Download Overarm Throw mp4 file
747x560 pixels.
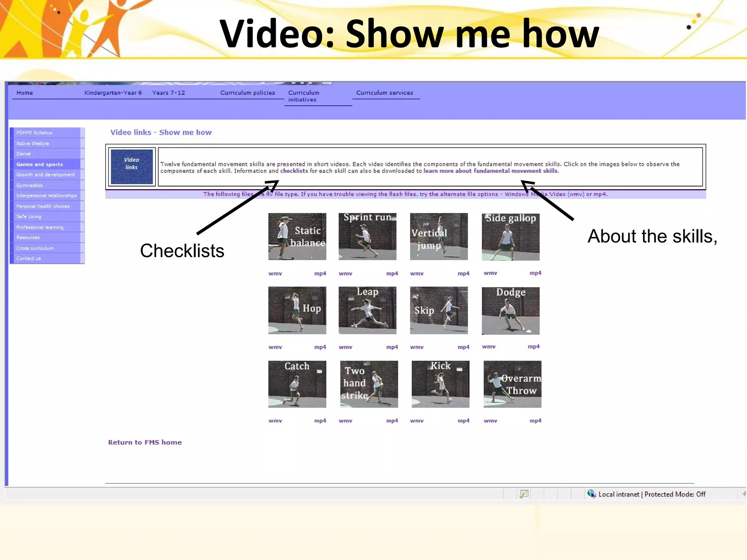pyautogui.click(x=535, y=421)
